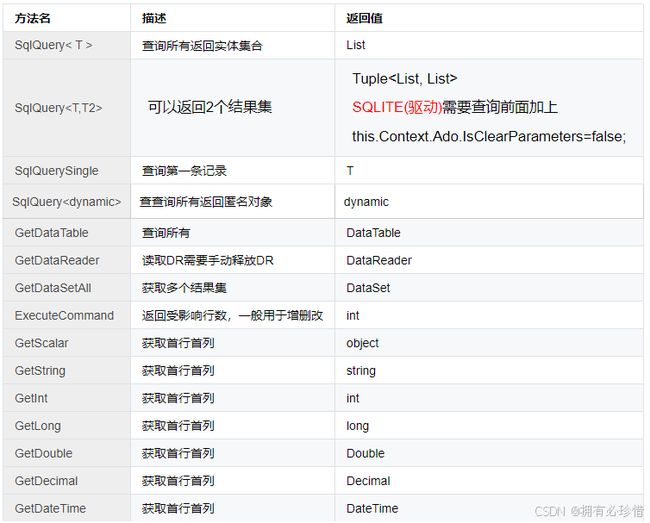650x523 pixels.
Task: Click description 返回受影响行数，一般用于增删改
Action: [x=232, y=315]
